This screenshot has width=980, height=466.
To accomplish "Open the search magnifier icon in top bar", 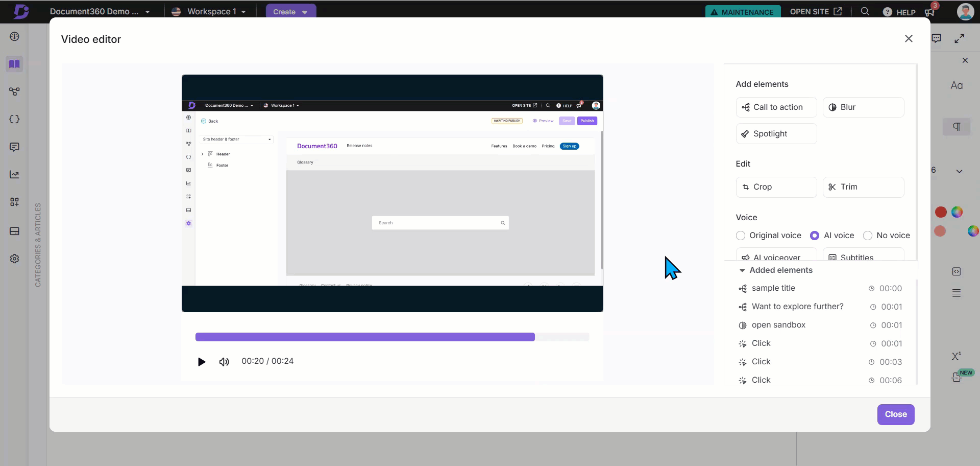I will [x=865, y=11].
